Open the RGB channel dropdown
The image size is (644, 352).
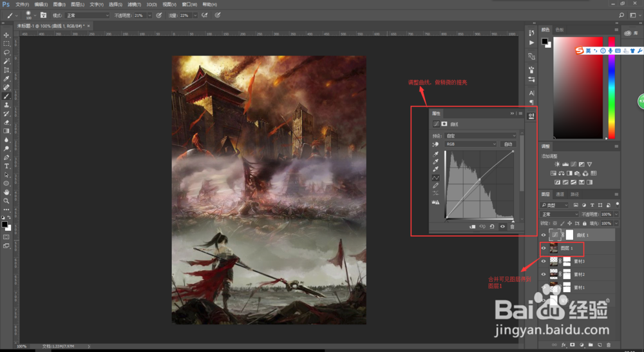tap(470, 144)
